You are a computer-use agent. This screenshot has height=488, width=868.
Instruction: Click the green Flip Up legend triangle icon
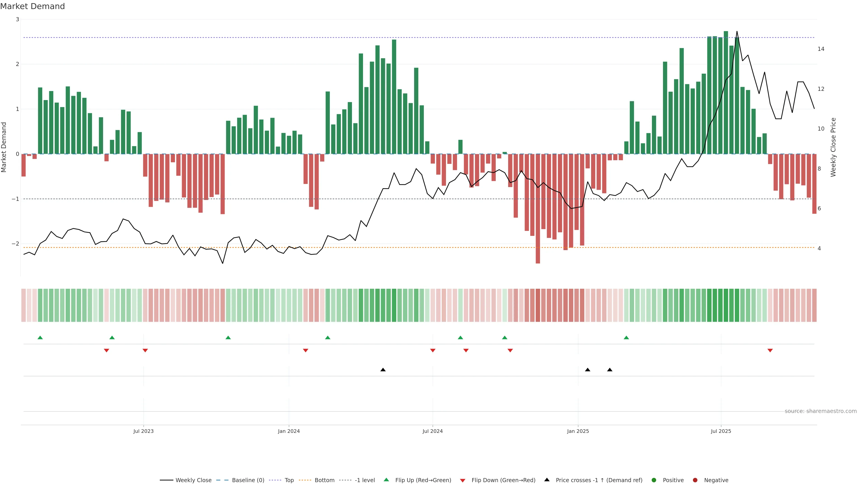[x=387, y=480]
